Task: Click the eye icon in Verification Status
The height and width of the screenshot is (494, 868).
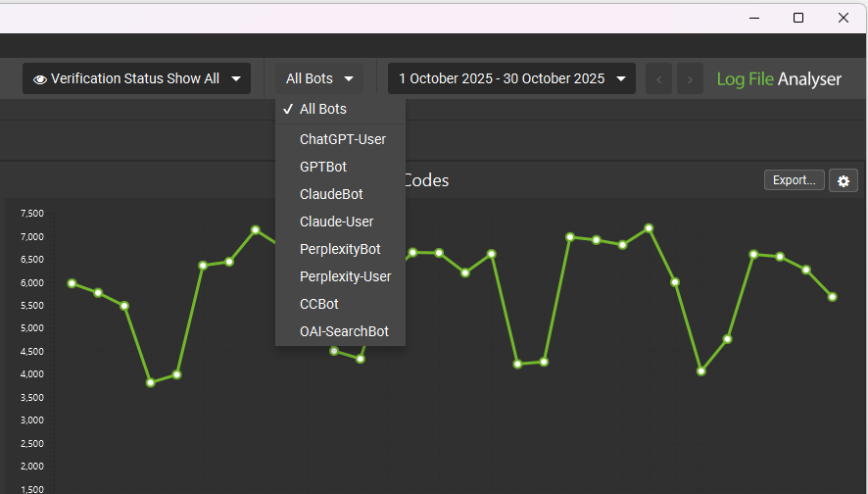Action: 40,79
